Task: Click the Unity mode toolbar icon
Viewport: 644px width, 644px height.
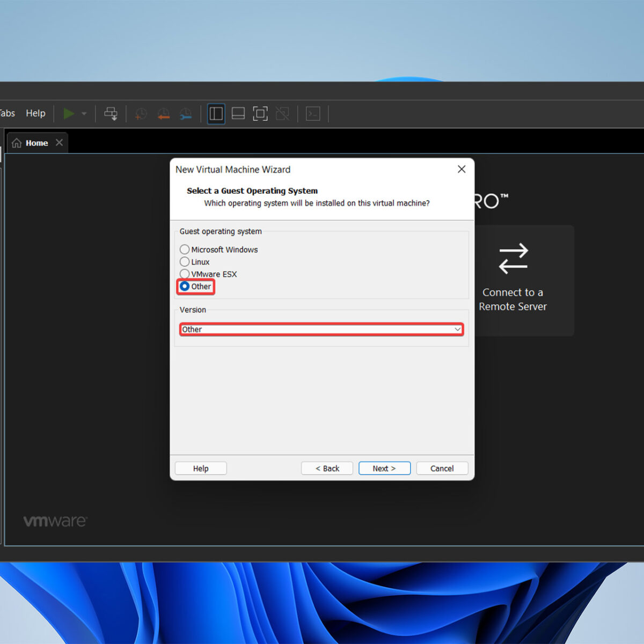Action: (x=282, y=114)
